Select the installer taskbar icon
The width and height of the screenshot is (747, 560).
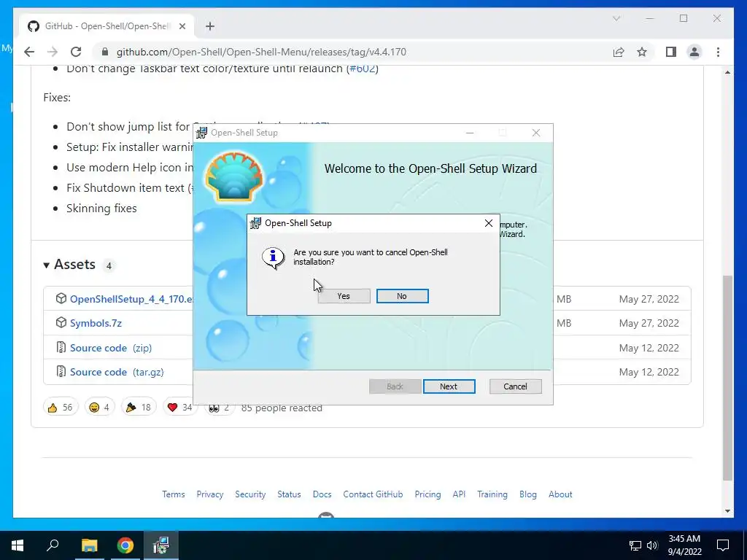(161, 545)
